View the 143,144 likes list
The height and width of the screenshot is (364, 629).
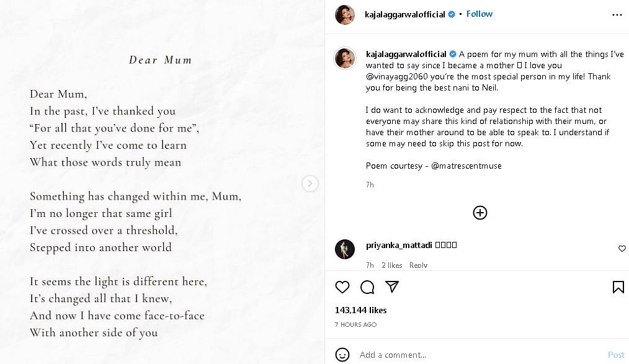pyautogui.click(x=360, y=310)
